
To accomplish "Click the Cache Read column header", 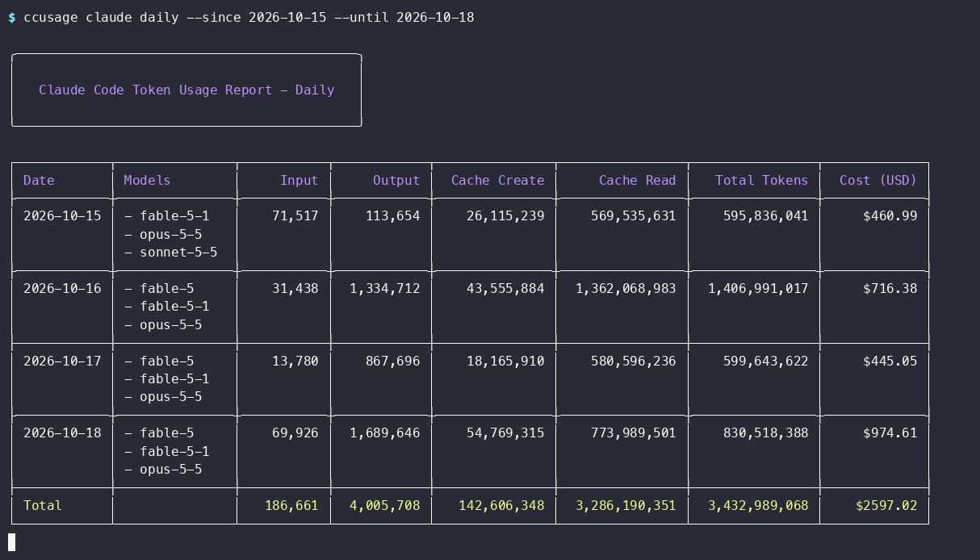I will (638, 180).
